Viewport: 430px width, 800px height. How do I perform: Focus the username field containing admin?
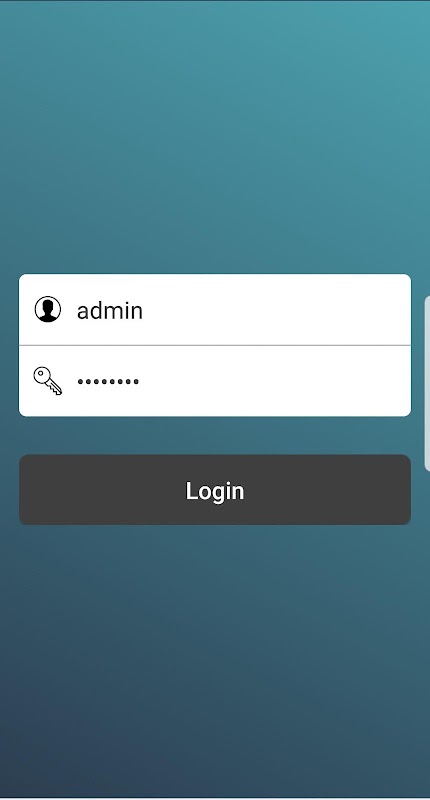click(215, 310)
